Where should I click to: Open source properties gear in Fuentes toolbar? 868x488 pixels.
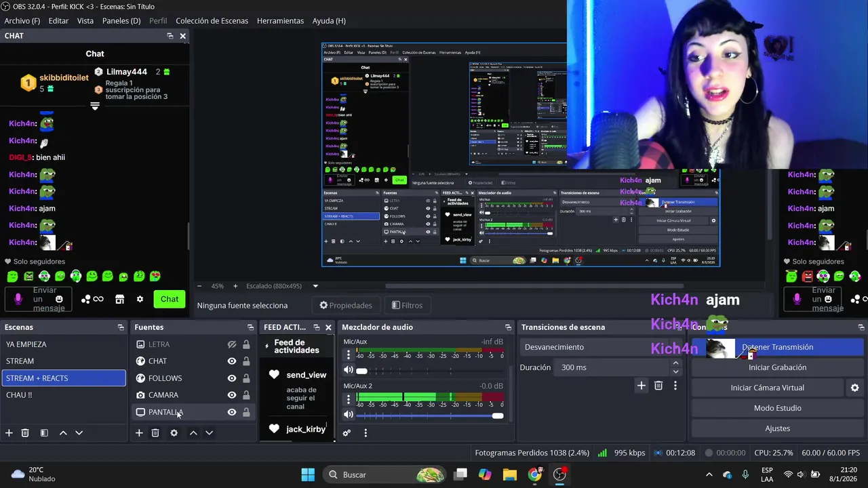point(174,432)
